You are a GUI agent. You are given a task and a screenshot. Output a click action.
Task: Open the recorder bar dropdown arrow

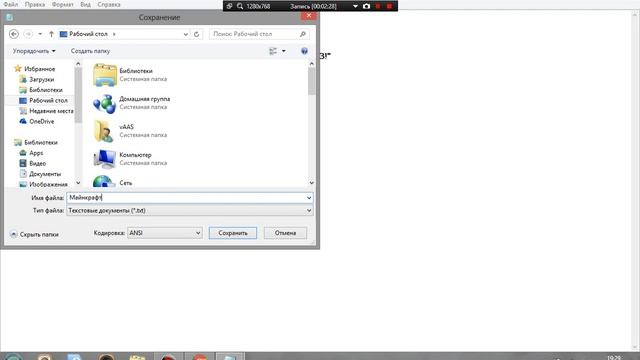tap(355, 6)
